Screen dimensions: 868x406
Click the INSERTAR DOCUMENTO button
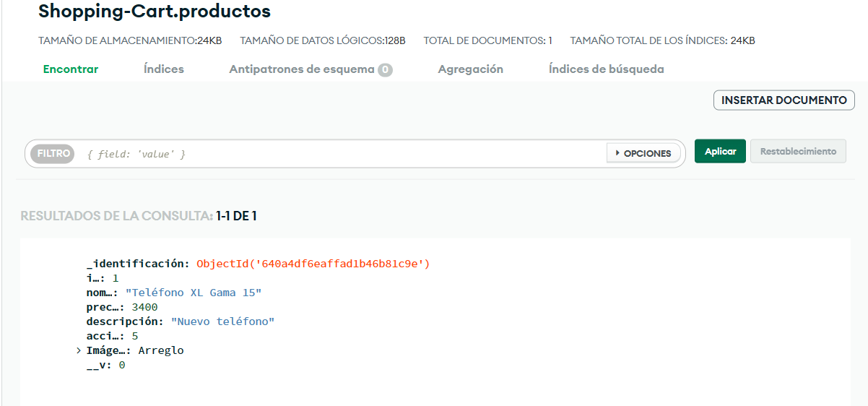click(784, 100)
